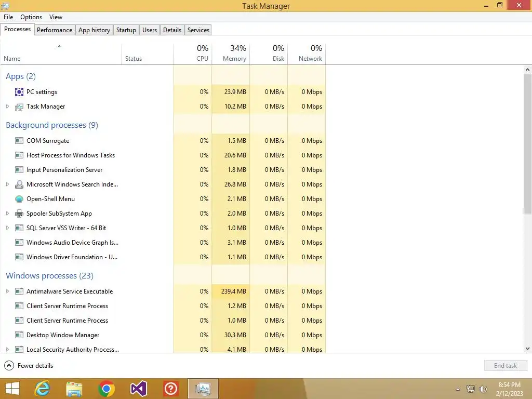
Task: Click the Windows Driver Foundation icon
Action: point(19,257)
